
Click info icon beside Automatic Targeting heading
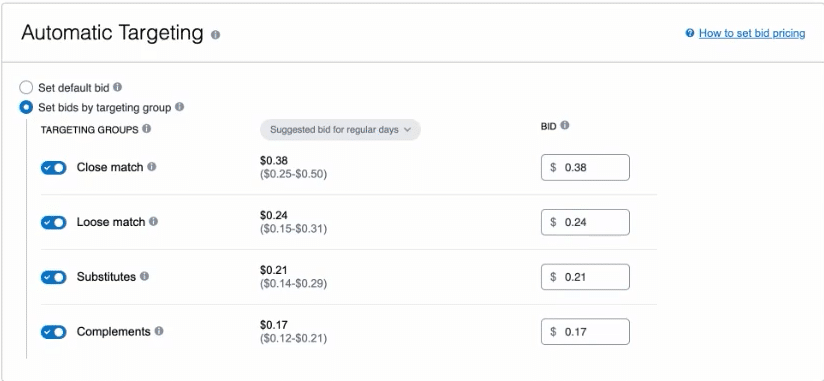215,35
